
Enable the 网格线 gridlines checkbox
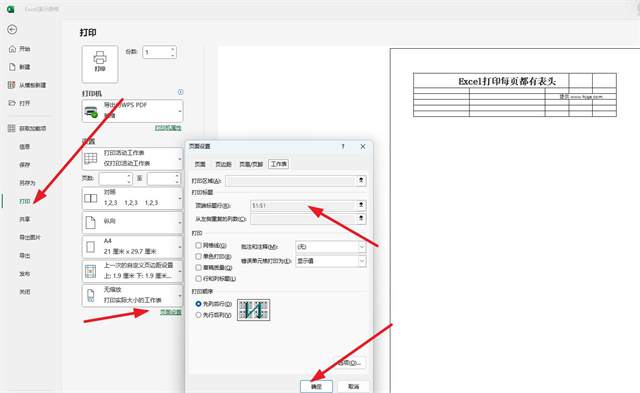(x=198, y=245)
